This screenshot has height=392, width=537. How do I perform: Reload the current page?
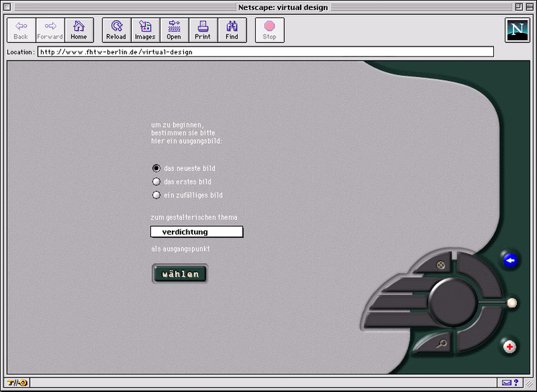click(x=117, y=30)
